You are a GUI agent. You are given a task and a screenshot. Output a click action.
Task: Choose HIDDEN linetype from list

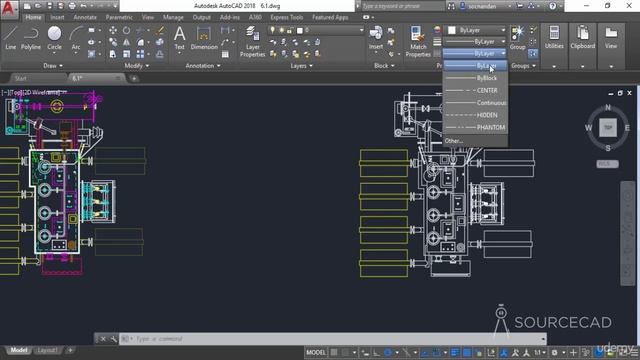click(x=475, y=115)
